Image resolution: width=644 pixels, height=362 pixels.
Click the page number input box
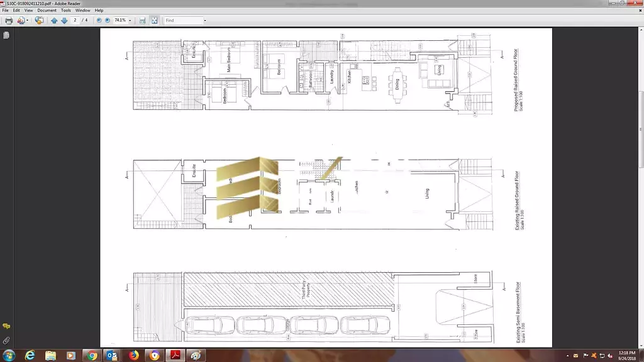click(x=75, y=21)
